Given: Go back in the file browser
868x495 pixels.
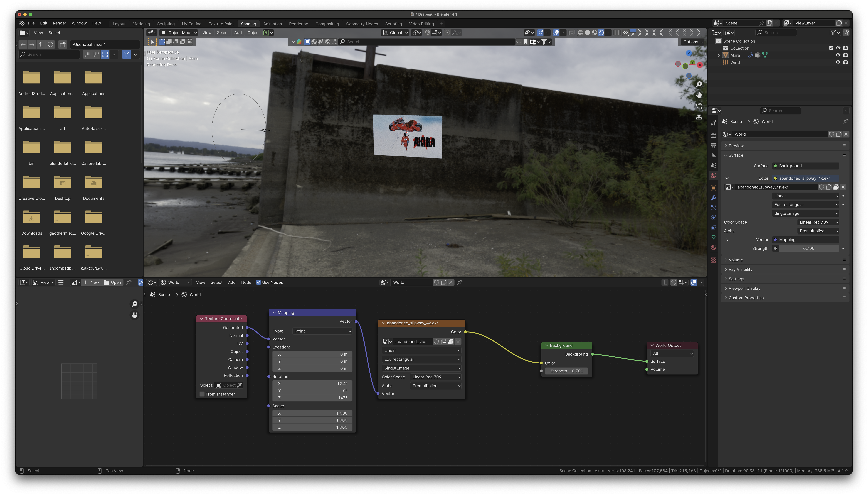Looking at the screenshot, I should [23, 45].
